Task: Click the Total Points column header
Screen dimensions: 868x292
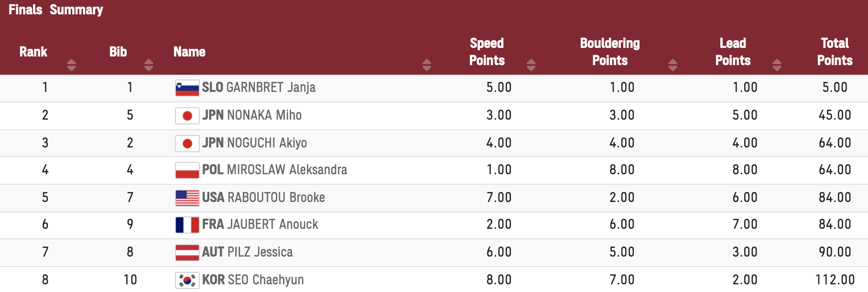Action: pyautogui.click(x=835, y=52)
